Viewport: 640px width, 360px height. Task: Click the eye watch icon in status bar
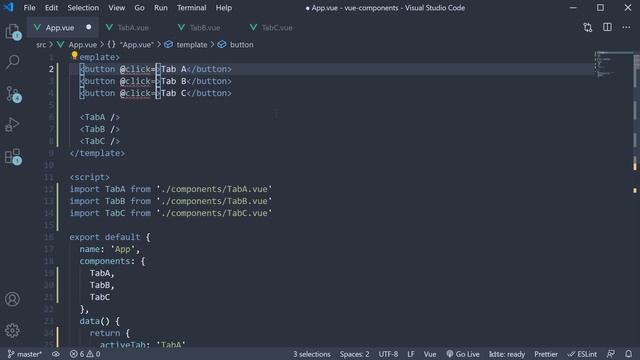tap(56, 354)
